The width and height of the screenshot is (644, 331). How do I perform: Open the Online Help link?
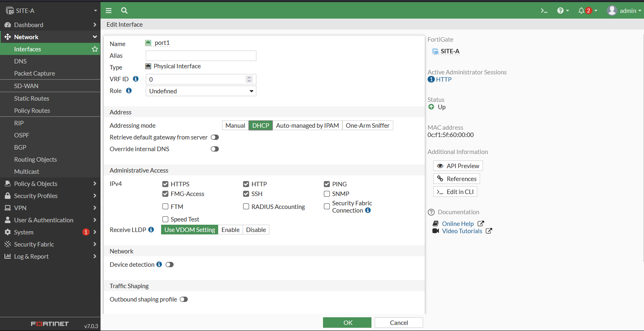457,223
